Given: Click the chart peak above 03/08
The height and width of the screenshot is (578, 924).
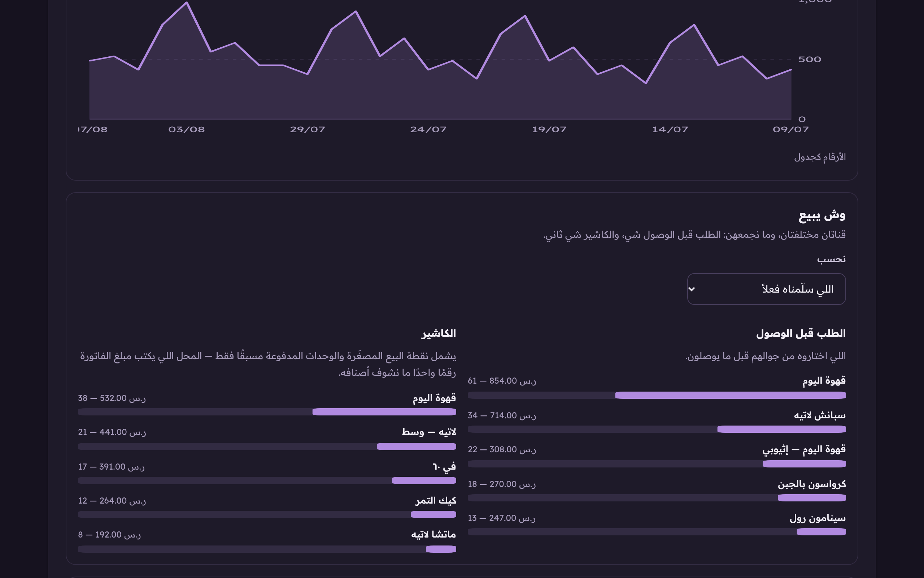Looking at the screenshot, I should pos(187,3).
